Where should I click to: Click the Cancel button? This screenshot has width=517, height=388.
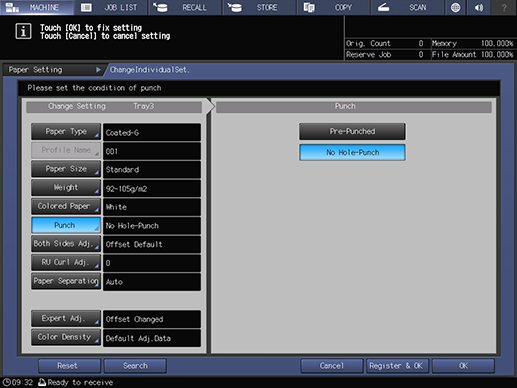pos(332,366)
